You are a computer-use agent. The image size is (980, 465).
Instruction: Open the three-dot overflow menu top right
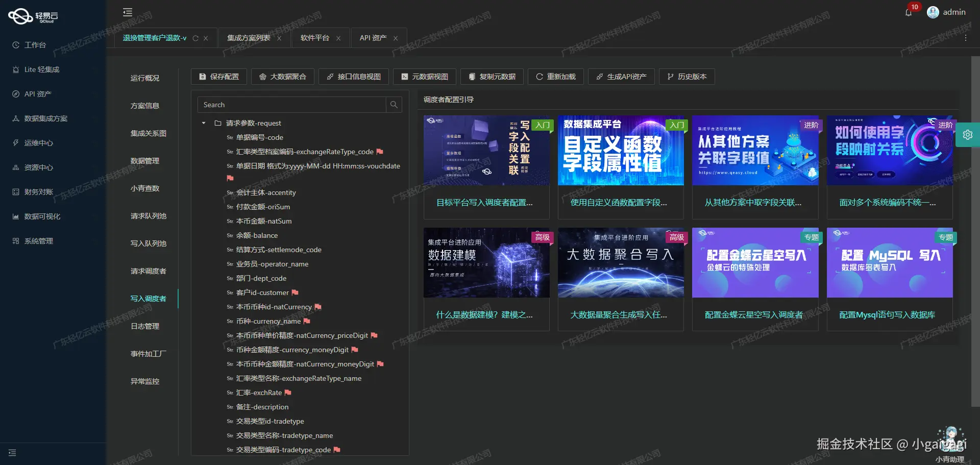tap(965, 37)
